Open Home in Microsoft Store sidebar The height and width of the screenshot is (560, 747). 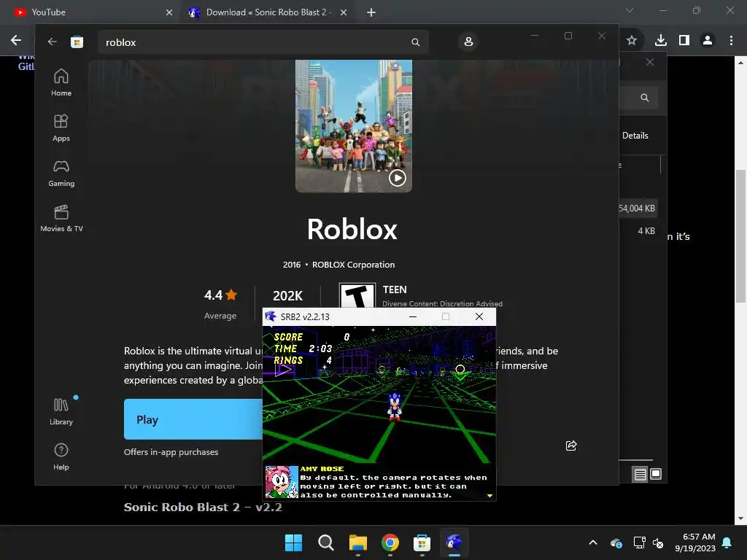click(x=61, y=82)
